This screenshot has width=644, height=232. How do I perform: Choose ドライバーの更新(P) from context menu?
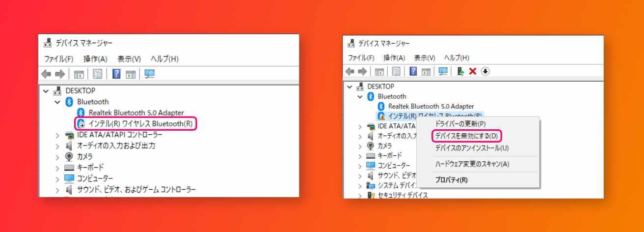479,123
